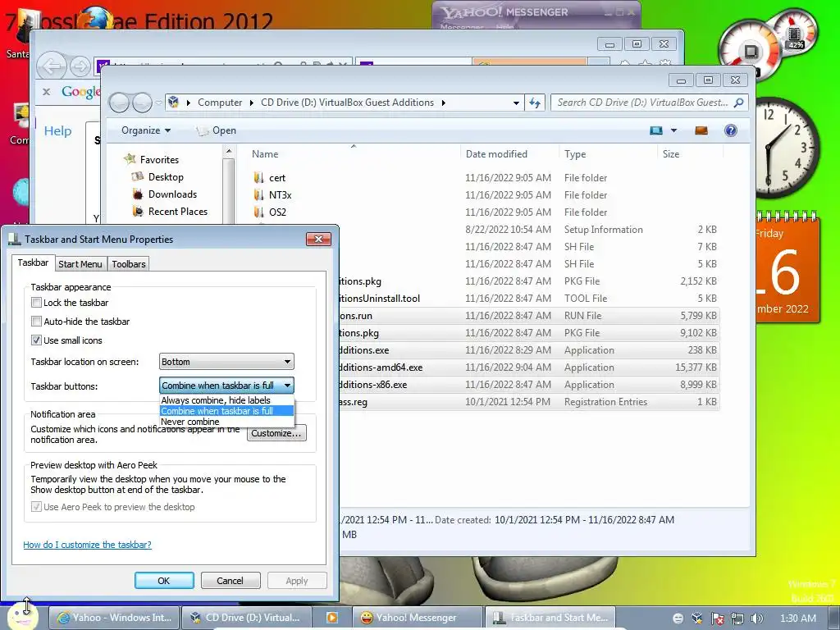This screenshot has height=630, width=840.
Task: Select Favorites in the navigation pane
Action: pyautogui.click(x=159, y=160)
